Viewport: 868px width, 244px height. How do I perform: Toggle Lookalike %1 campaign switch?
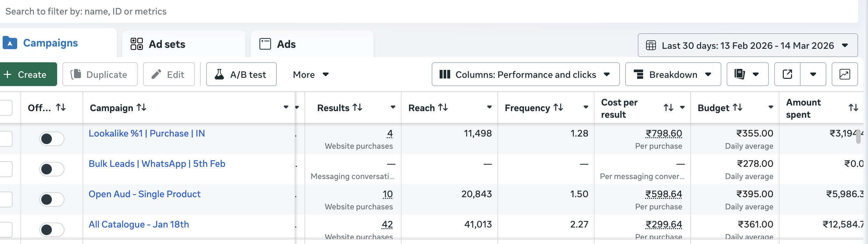(52, 139)
